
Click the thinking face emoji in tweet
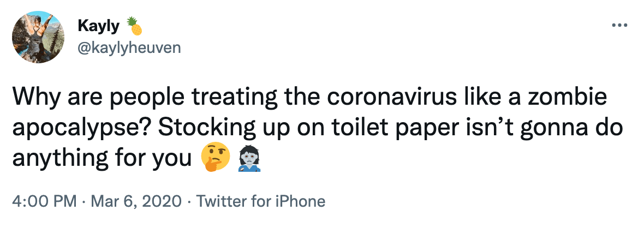(x=213, y=159)
